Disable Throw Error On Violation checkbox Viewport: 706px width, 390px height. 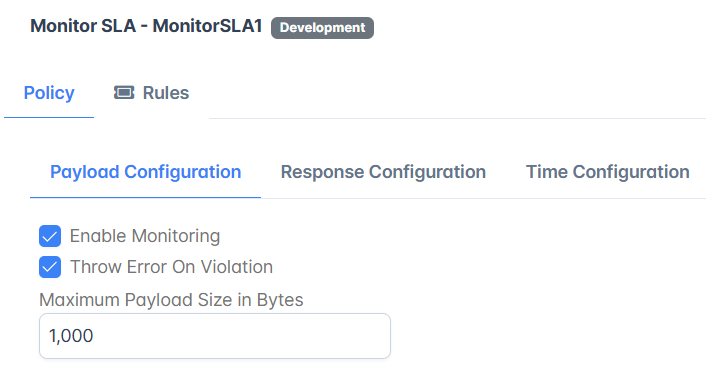coord(50,267)
